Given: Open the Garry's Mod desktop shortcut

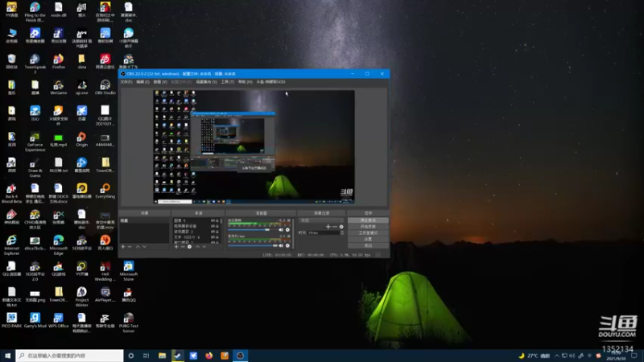Looking at the screenshot, I should point(35,321).
